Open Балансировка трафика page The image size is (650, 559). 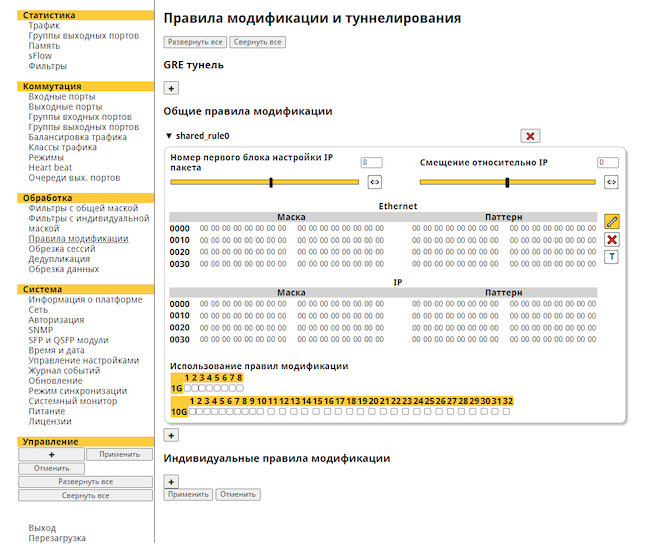(x=78, y=137)
